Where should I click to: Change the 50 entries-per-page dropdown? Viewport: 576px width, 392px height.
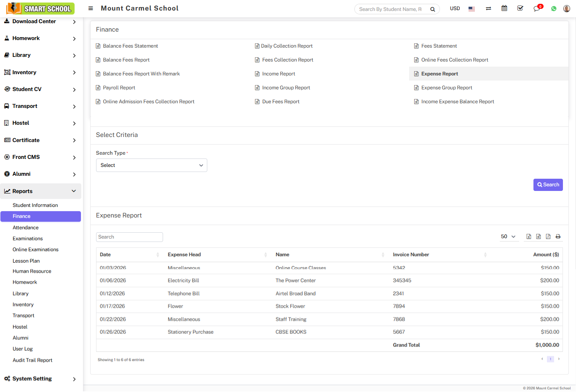(508, 236)
